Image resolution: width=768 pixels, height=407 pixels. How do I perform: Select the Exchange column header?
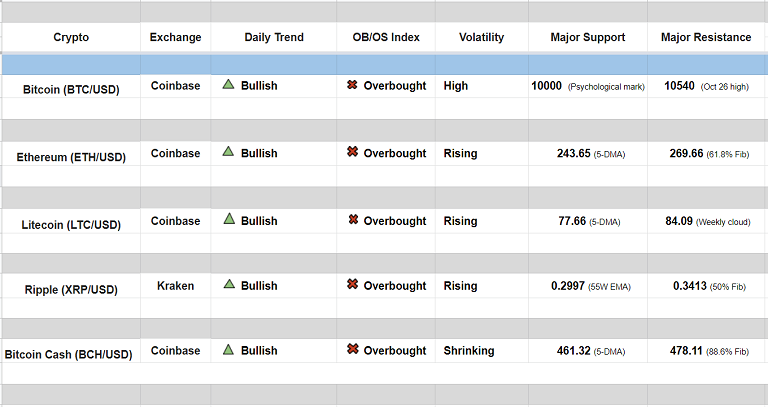[175, 38]
